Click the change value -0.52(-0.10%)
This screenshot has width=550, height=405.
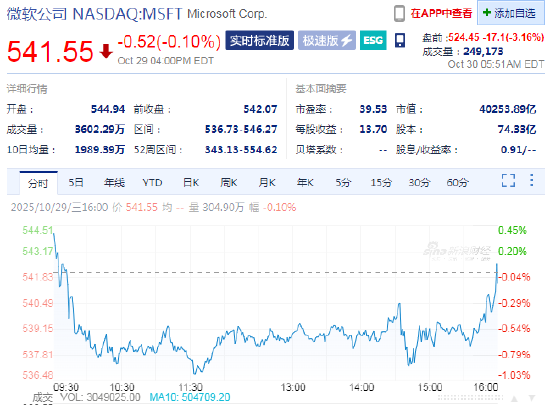pos(169,42)
